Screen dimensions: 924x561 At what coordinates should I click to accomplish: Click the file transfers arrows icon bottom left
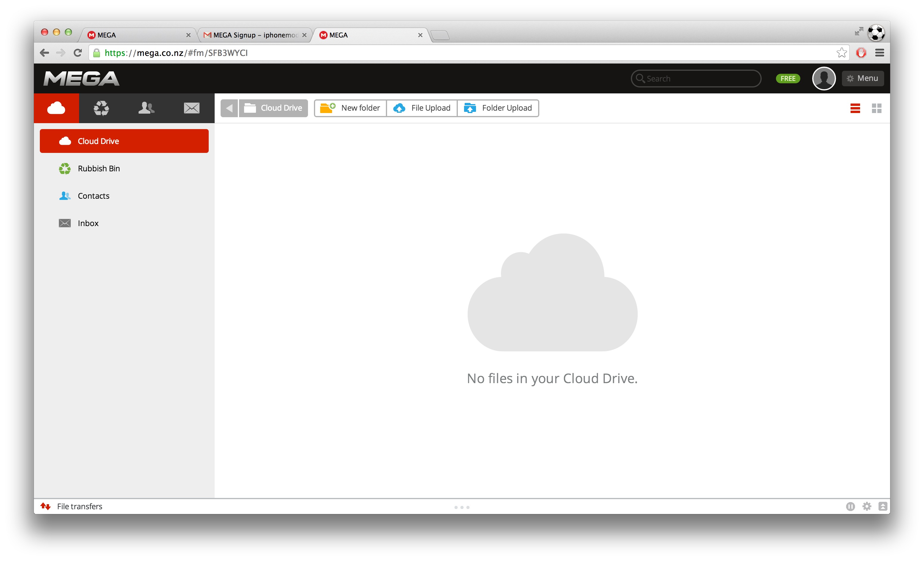click(x=46, y=506)
